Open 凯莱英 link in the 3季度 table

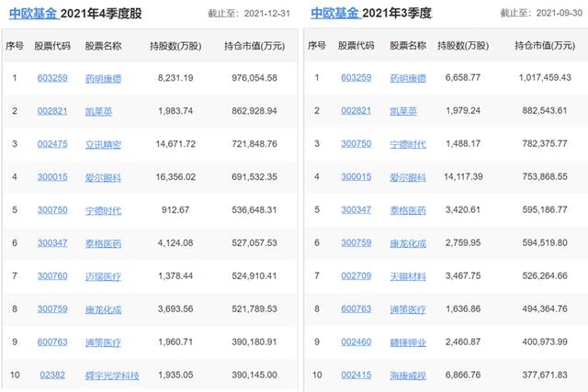coord(403,111)
